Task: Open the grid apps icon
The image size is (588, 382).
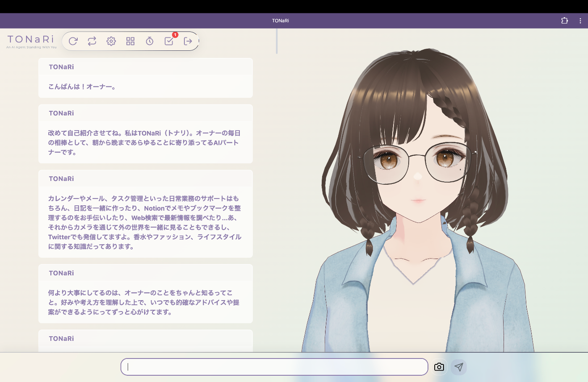Action: pos(130,41)
